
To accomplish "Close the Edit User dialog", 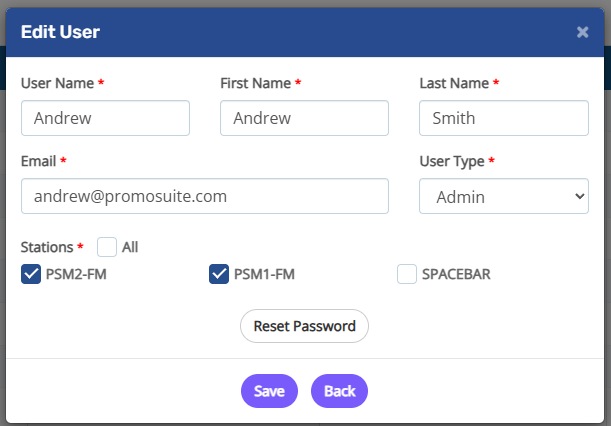I will click(582, 32).
